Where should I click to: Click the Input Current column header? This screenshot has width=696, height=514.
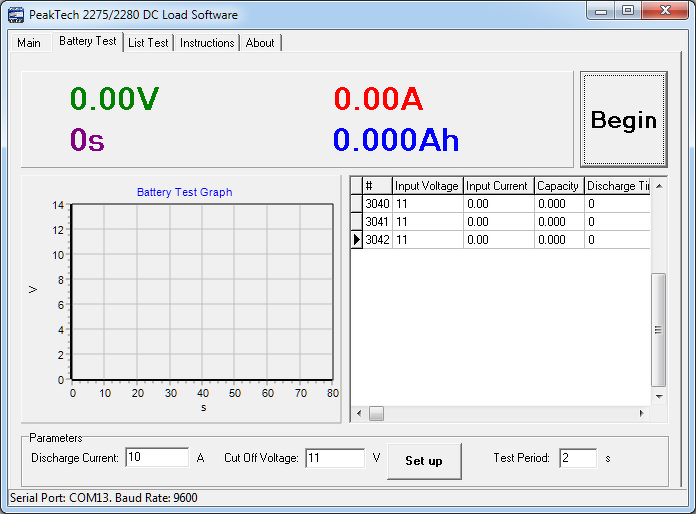tap(498, 186)
